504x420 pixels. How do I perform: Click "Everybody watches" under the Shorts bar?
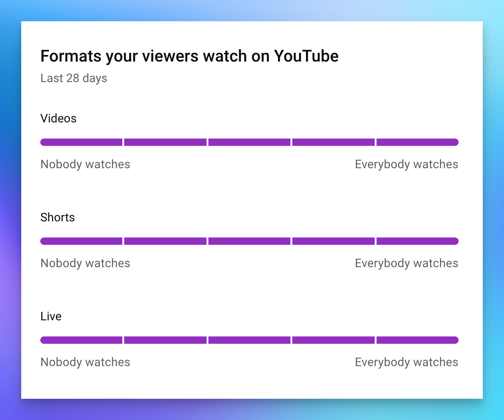click(407, 263)
